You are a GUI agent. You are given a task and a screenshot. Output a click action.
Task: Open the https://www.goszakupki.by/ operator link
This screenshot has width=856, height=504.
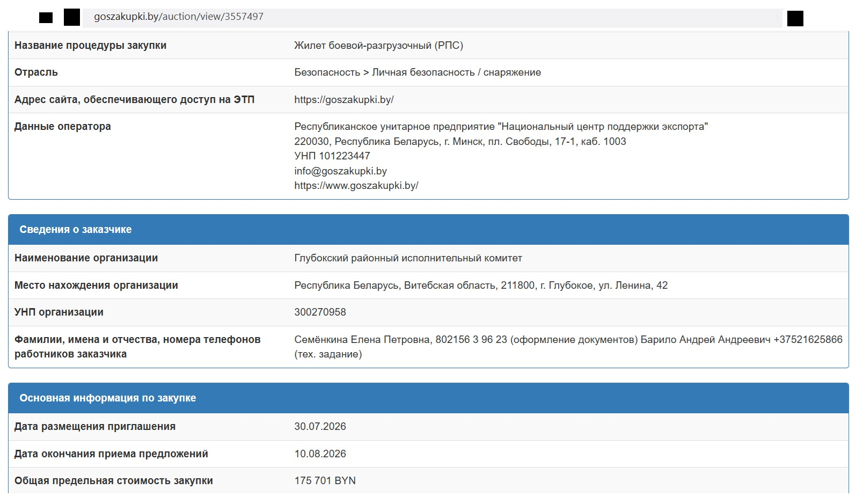[356, 186]
